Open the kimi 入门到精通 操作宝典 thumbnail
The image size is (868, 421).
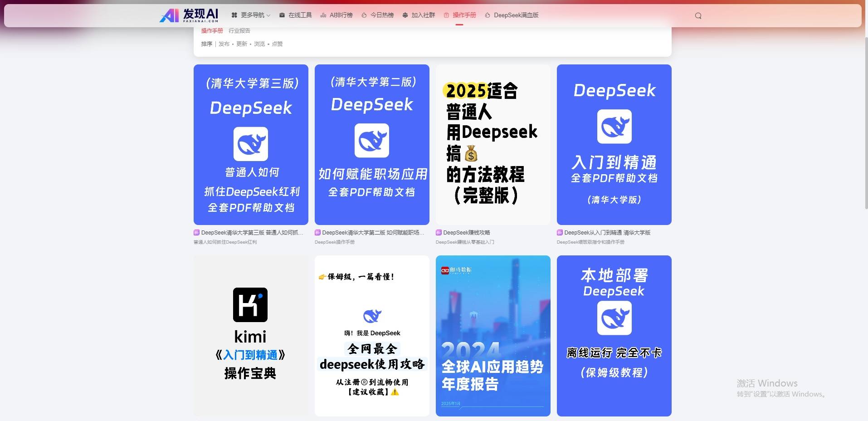(251, 336)
